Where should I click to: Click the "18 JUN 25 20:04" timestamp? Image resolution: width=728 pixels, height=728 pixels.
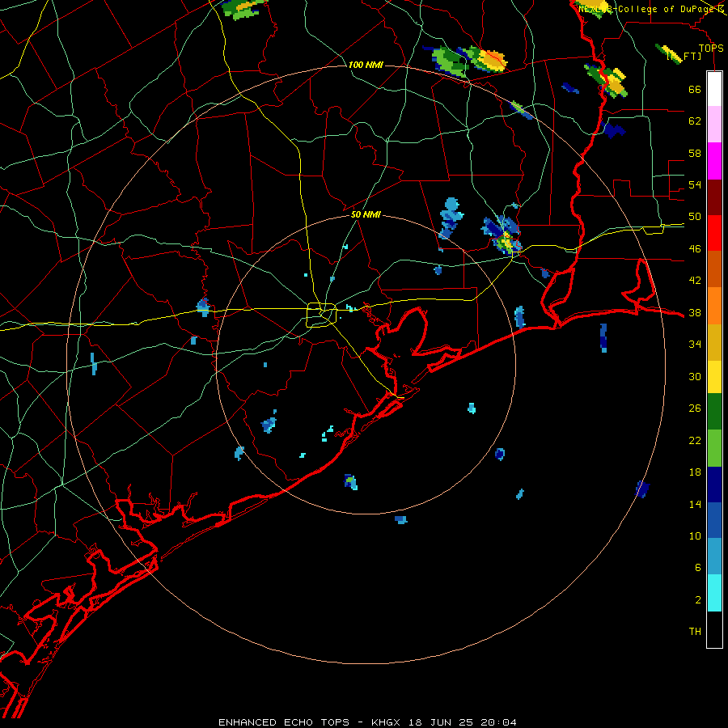[463, 722]
